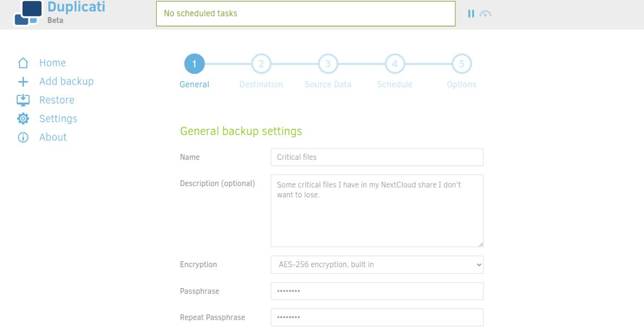Open throttle settings via the gauge icon
Screen dimensions: 644x331
[x=485, y=13]
